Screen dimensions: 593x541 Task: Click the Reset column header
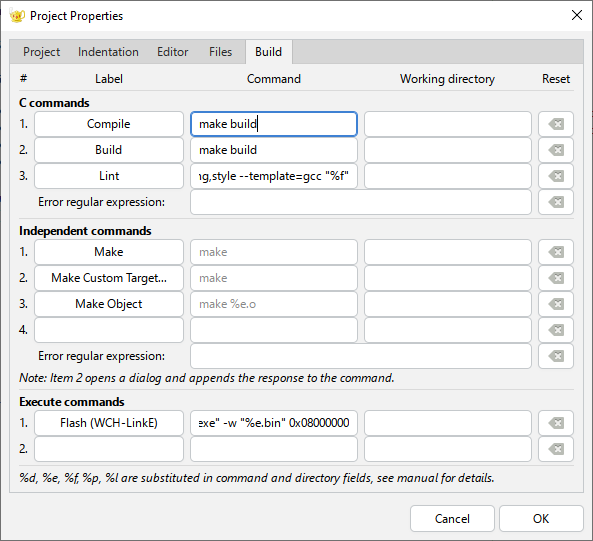tap(556, 79)
